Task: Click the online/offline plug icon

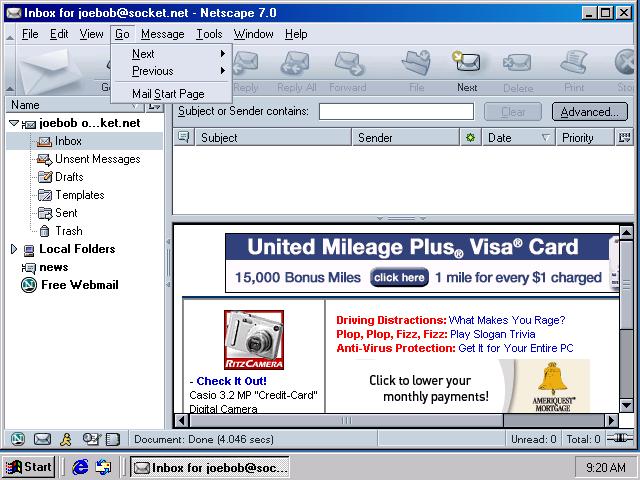Action: [620, 438]
